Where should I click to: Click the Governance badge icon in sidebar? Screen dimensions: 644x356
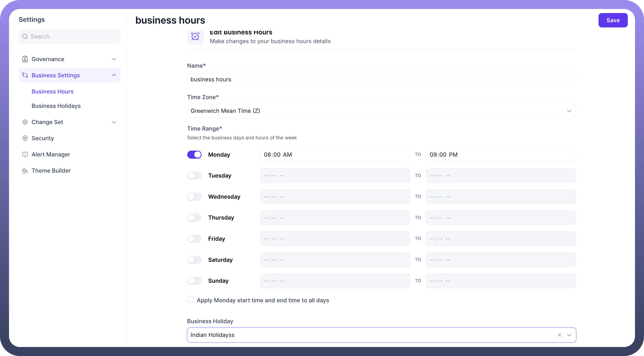[25, 59]
